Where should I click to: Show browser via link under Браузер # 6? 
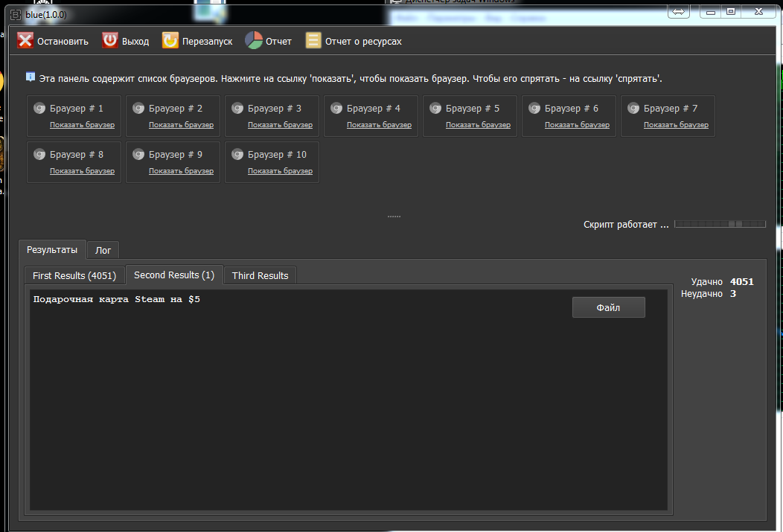click(577, 125)
